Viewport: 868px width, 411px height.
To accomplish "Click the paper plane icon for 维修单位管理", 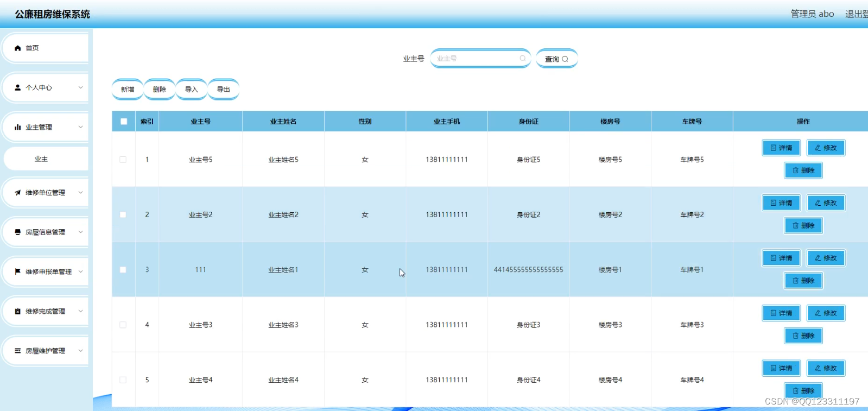I will coord(18,193).
